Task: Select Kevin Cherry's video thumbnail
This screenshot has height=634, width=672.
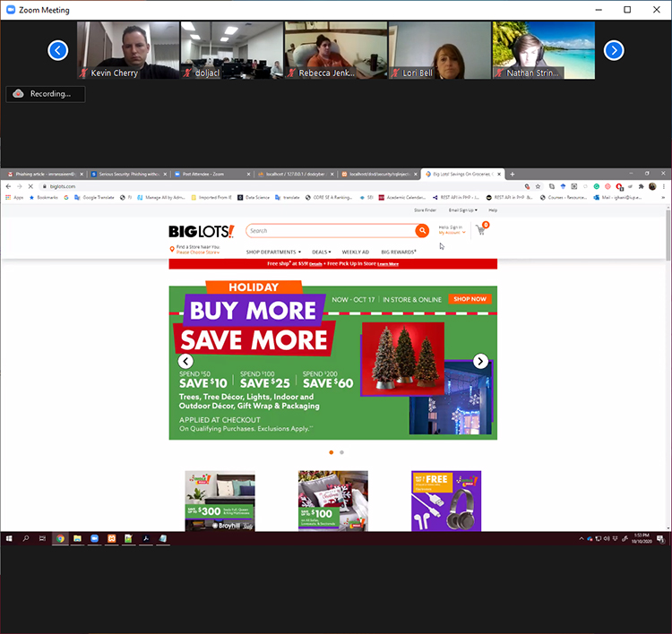Action: [x=128, y=50]
